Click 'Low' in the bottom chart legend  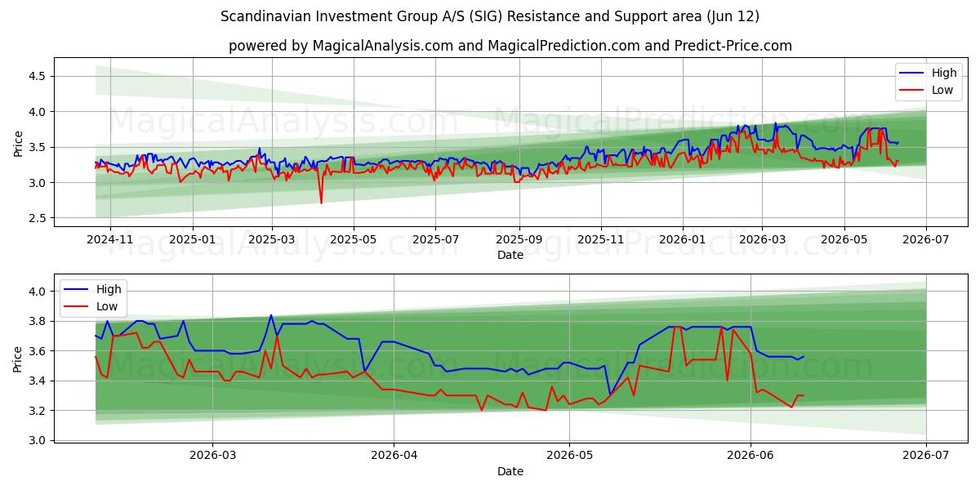[107, 306]
